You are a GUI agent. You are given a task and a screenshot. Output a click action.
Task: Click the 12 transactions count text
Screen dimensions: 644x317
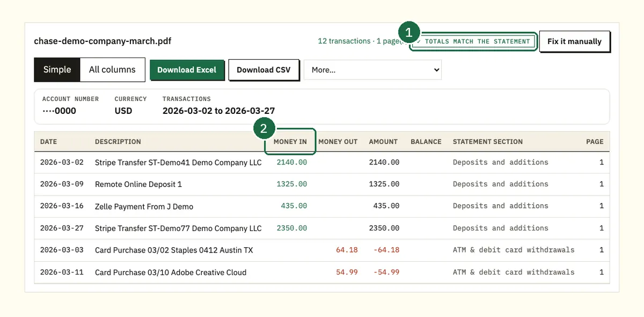click(344, 41)
